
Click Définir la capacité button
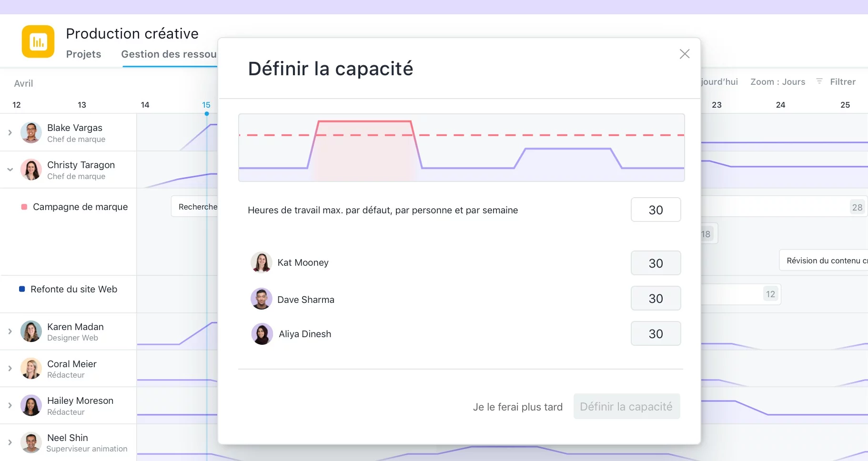626,406
